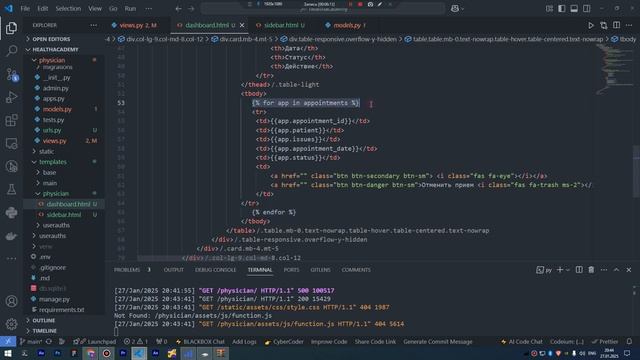Open the Run menu
640x360 pixels.
pyautogui.click(x=130, y=8)
